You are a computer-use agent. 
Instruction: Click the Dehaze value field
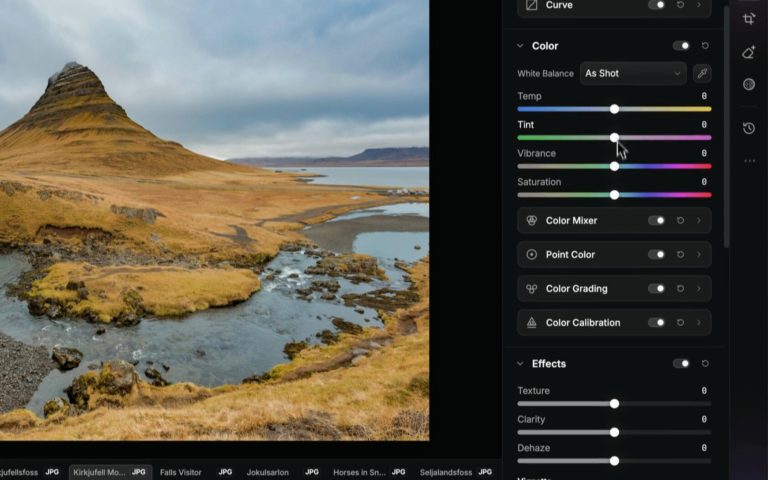704,448
